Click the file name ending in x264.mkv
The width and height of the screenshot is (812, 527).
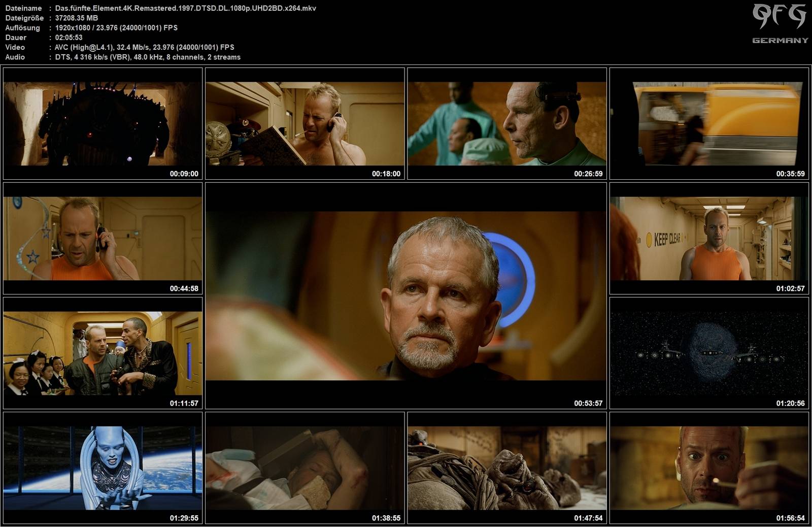click(186, 8)
